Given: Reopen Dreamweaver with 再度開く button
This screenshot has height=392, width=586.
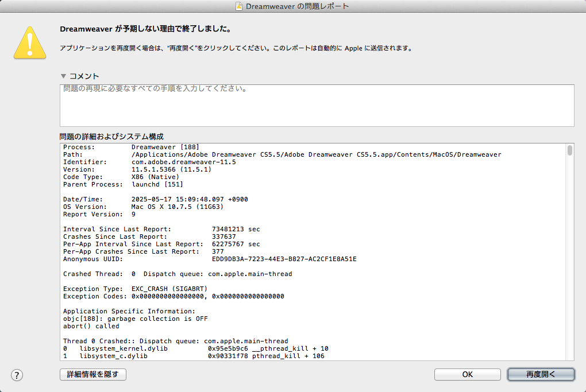Looking at the screenshot, I should 541,374.
